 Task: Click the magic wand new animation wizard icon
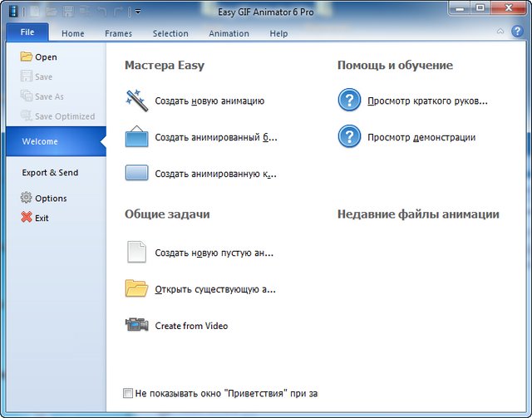point(136,101)
